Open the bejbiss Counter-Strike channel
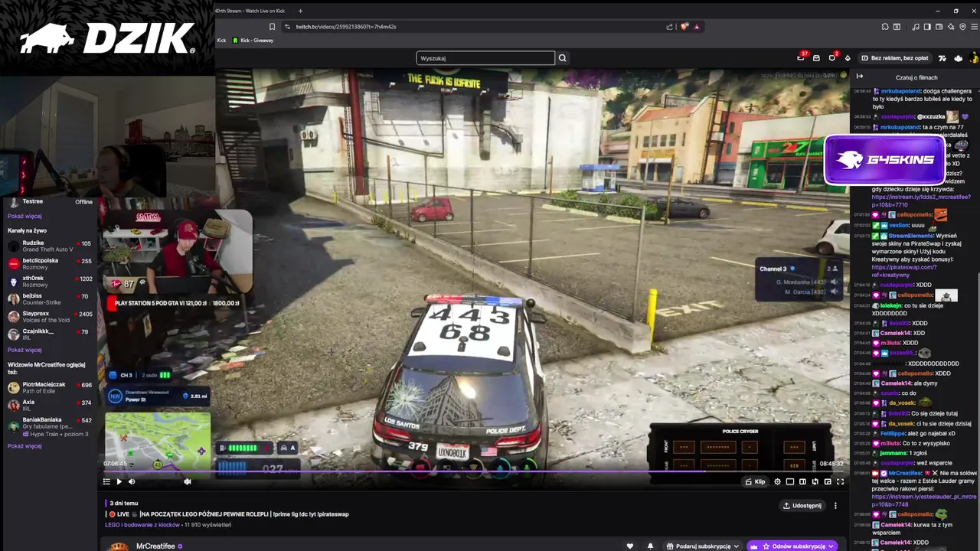The height and width of the screenshot is (551, 980). coord(50,299)
